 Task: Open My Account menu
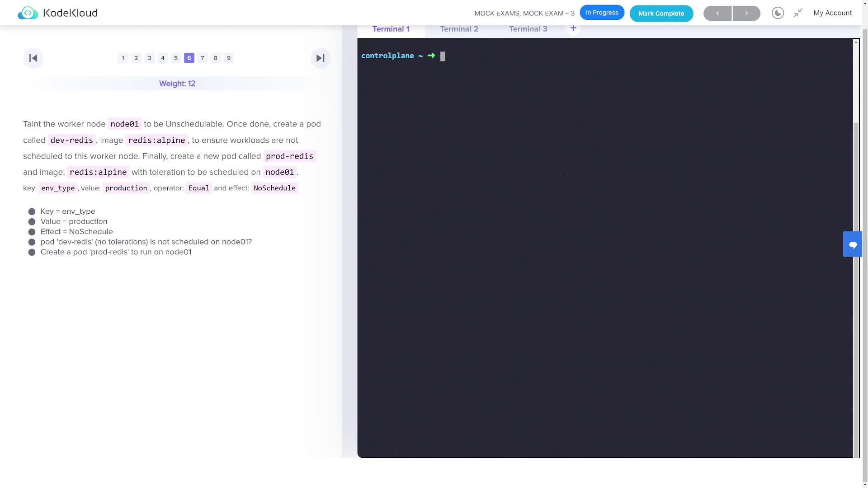click(832, 13)
